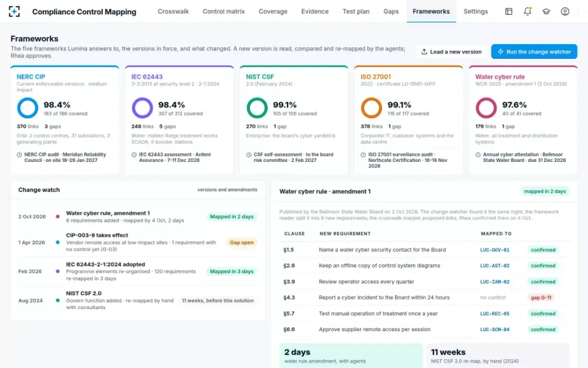Open the ISO 27001 framework title
The image size is (588, 368).
click(x=376, y=77)
